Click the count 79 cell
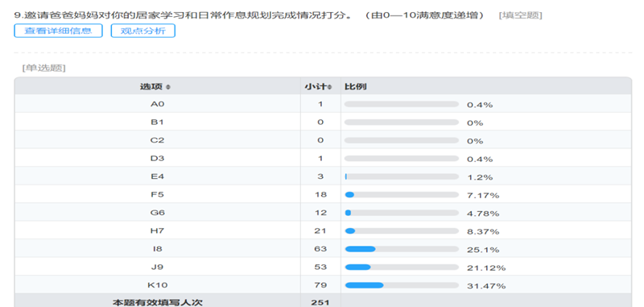644x307 pixels. point(320,285)
